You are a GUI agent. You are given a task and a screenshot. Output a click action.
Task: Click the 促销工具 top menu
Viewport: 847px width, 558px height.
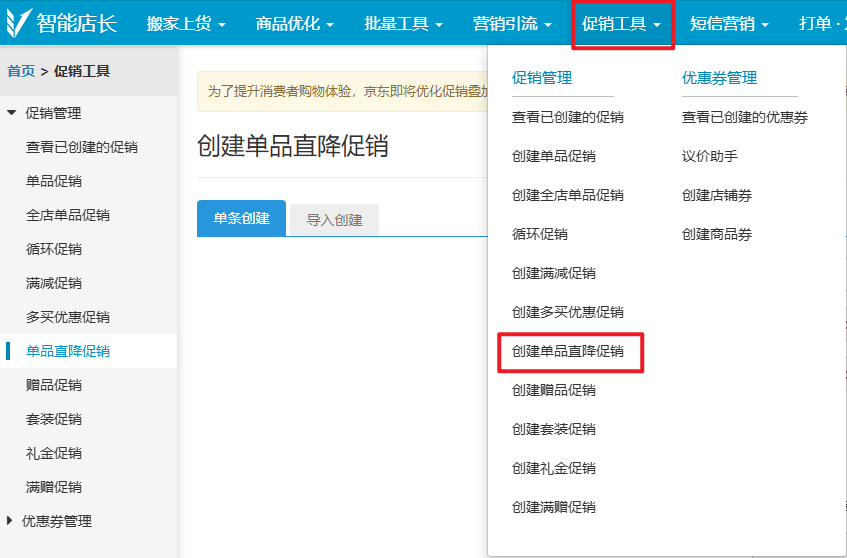622,24
